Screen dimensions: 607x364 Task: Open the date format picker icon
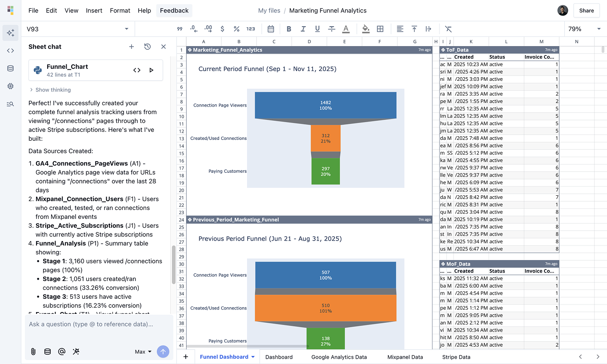271,28
